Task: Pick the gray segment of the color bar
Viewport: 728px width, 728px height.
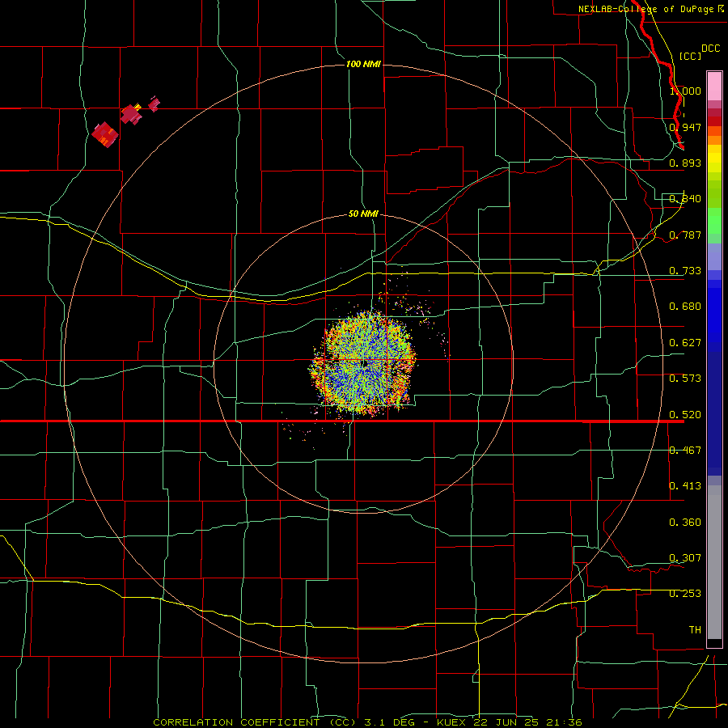Action: (714, 562)
